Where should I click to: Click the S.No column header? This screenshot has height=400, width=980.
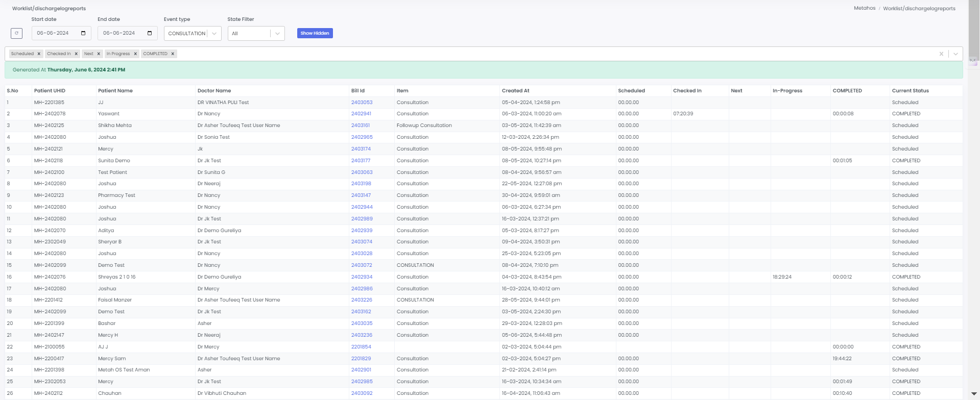point(12,90)
